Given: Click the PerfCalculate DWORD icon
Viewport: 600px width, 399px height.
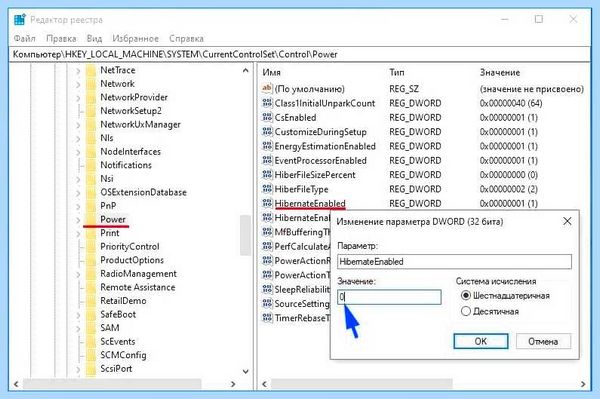Looking at the screenshot, I should [267, 246].
